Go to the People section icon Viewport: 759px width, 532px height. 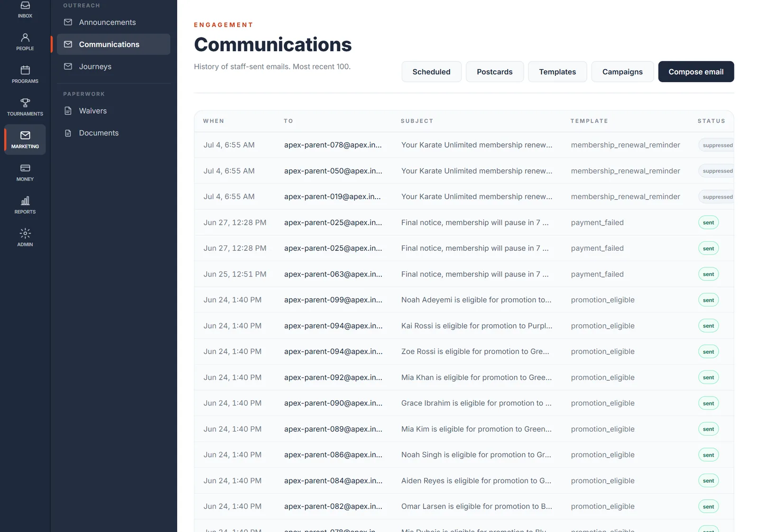(x=25, y=37)
